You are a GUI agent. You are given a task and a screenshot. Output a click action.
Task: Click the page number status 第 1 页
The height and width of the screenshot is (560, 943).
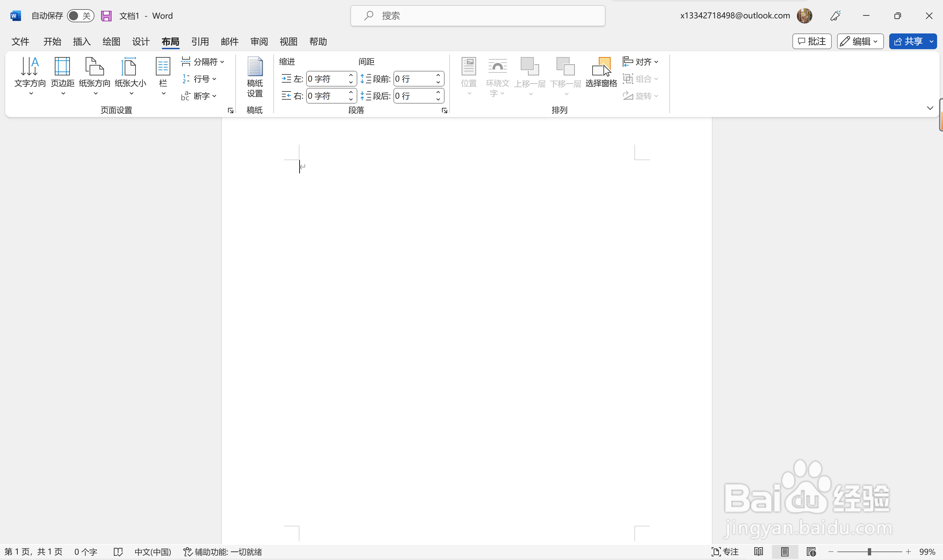[33, 552]
